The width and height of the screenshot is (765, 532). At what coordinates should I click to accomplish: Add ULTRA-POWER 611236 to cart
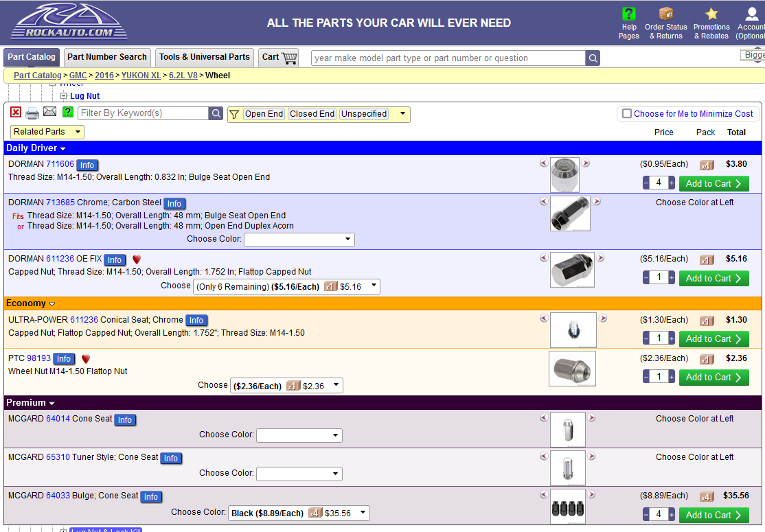[x=713, y=338]
